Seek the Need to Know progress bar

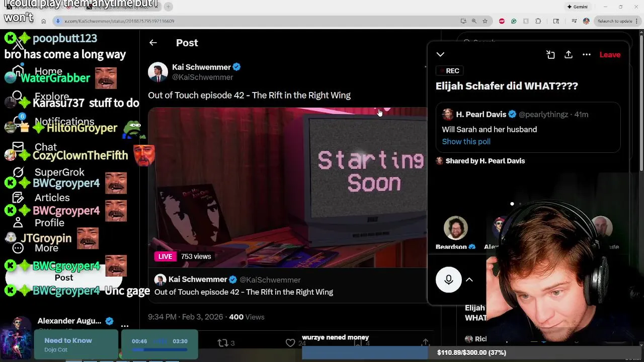pos(159,350)
